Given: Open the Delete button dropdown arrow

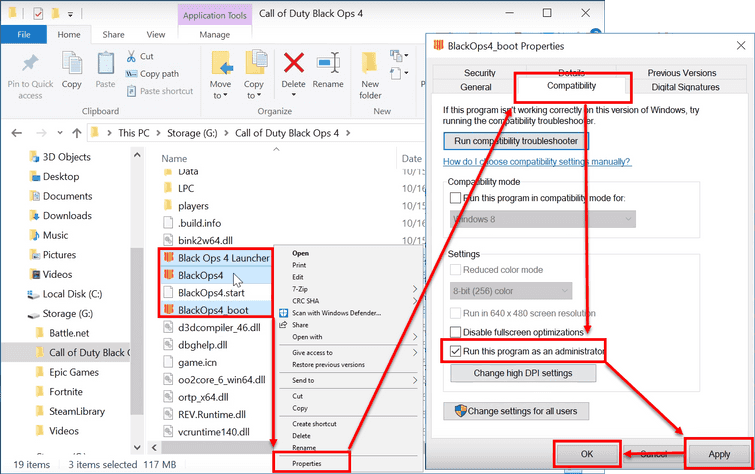Looking at the screenshot, I should 293,95.
